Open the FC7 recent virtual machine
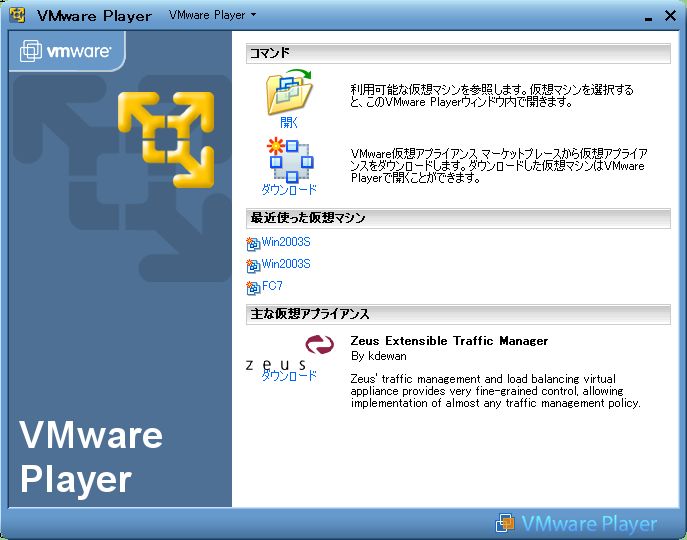This screenshot has width=687, height=540. (272, 286)
